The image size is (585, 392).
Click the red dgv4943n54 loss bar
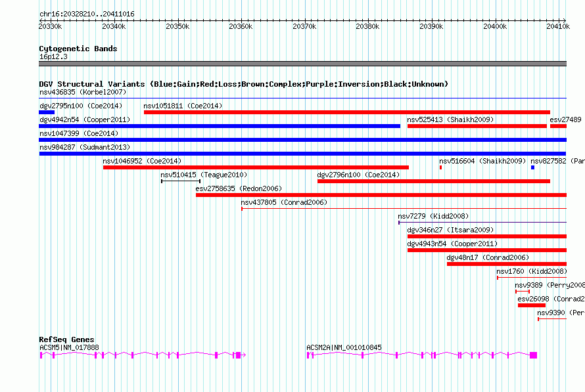(x=487, y=250)
